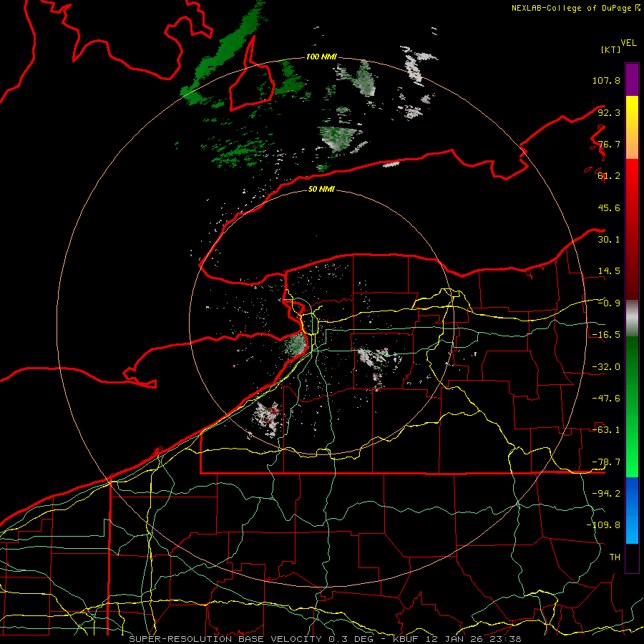644x644 pixels.
Task: Select the 30.1 scale value
Action: pyautogui.click(x=609, y=240)
